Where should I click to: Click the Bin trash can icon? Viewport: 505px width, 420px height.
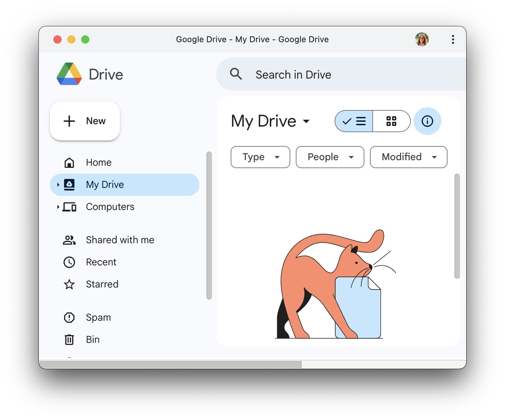click(x=69, y=340)
